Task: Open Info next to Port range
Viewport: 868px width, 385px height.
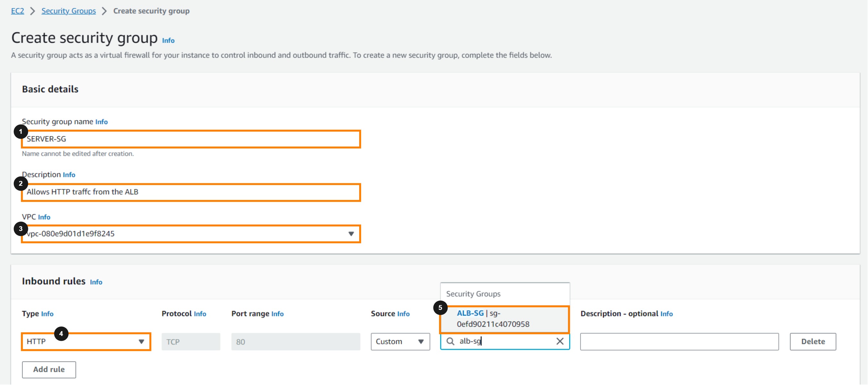Action: pyautogui.click(x=277, y=314)
